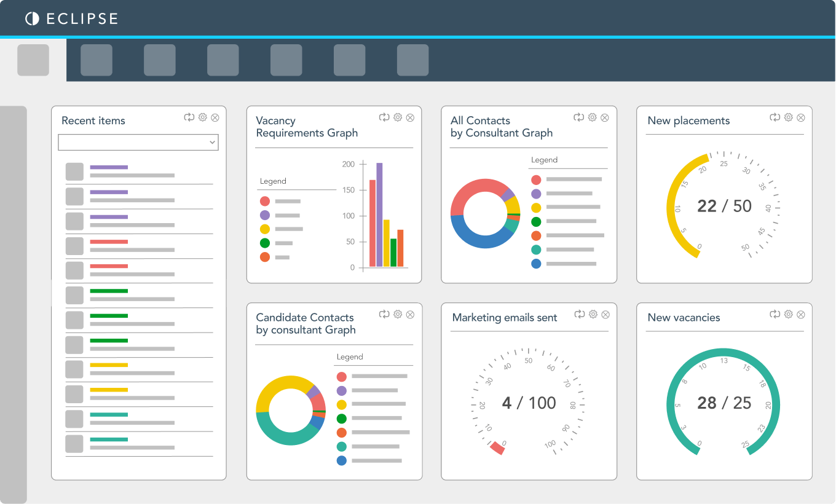Refresh the All Contacts by Consultant Graph
Viewport: 836px width, 504px height.
pyautogui.click(x=578, y=117)
